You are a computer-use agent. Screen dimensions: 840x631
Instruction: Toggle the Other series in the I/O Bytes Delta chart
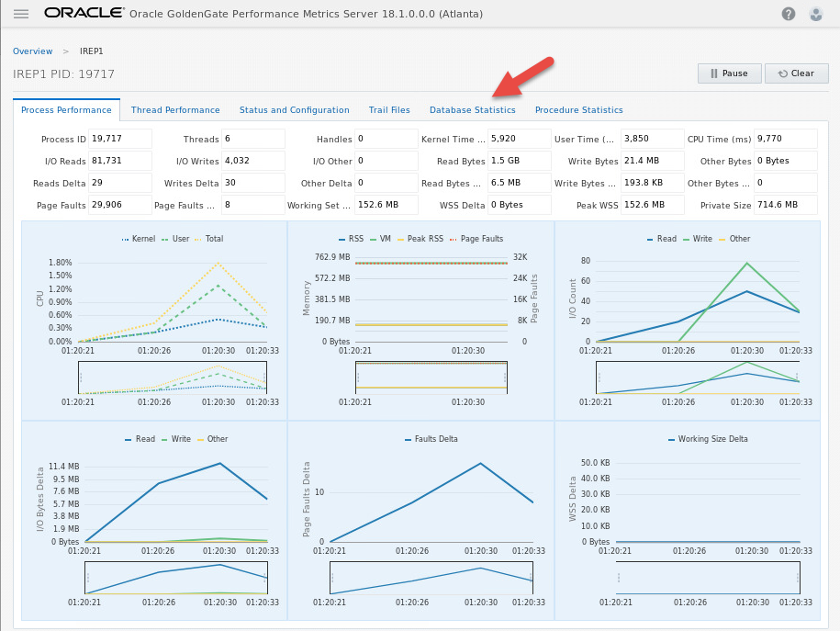pyautogui.click(x=213, y=438)
